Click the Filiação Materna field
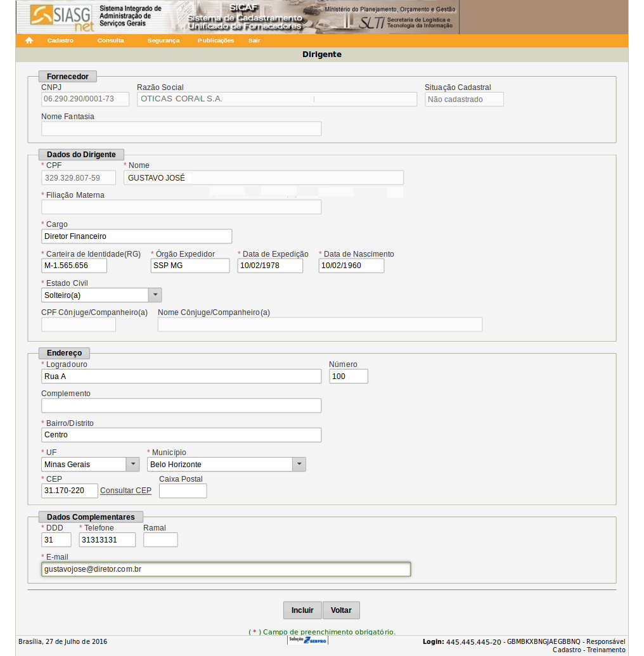This screenshot has width=644, height=656. pyautogui.click(x=181, y=207)
